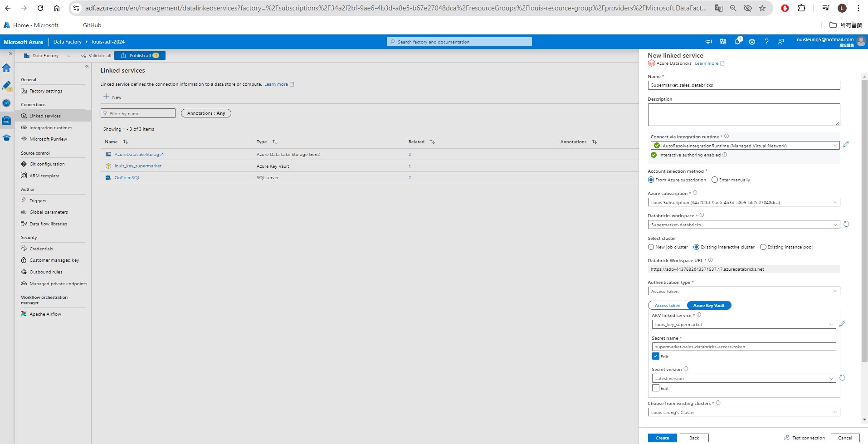The image size is (868, 444).
Task: Select the Manage toolbox icon in sidebar
Action: (7, 120)
